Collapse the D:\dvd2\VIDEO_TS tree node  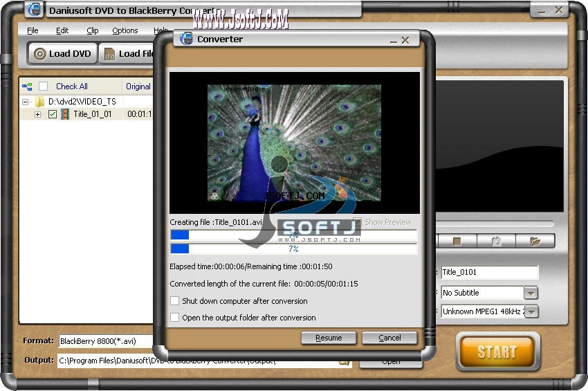click(25, 102)
